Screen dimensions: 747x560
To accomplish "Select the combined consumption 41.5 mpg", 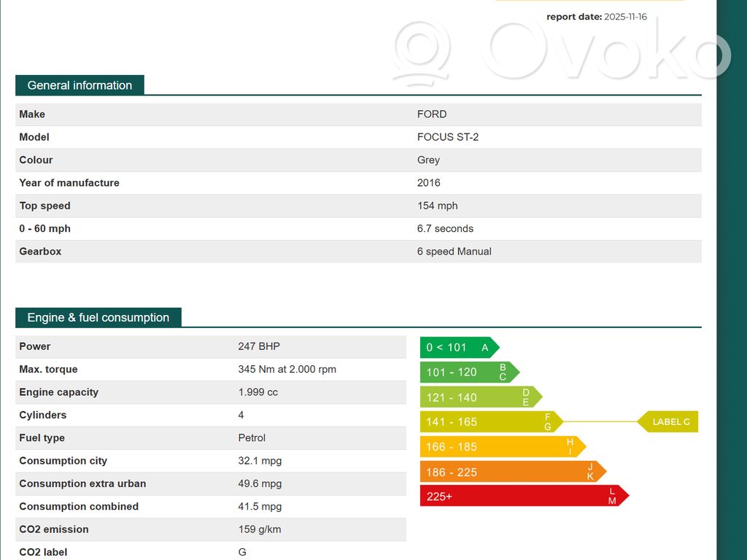I will (260, 506).
